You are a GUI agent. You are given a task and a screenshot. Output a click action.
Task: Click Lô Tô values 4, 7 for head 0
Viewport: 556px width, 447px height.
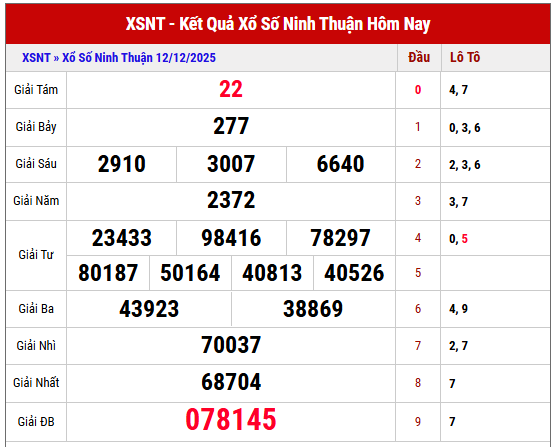(458, 90)
